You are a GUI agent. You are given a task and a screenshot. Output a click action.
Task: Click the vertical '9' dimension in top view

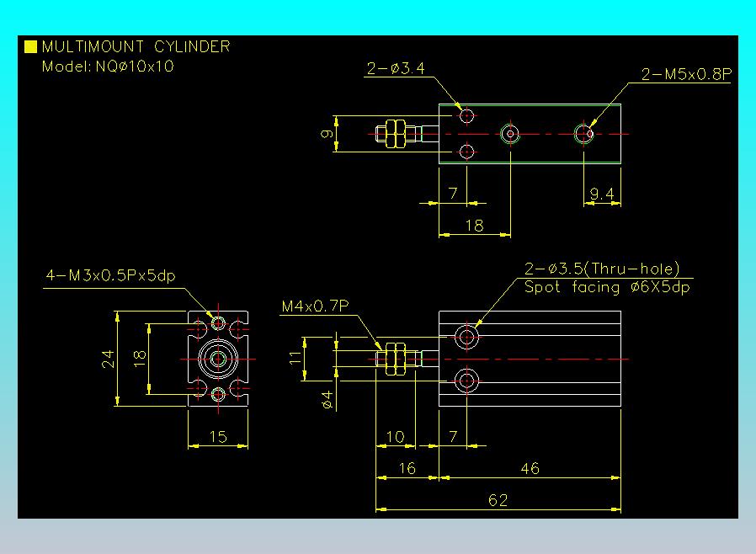[x=327, y=134]
